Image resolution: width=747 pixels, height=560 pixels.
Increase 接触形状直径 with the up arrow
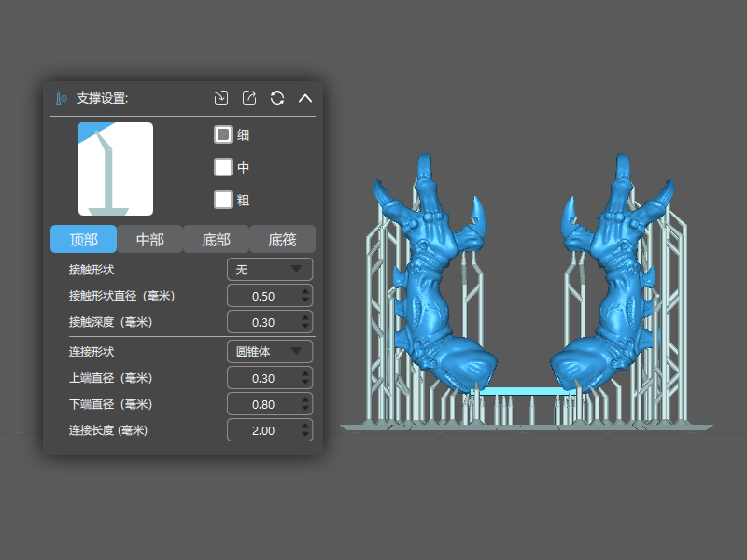(x=306, y=291)
